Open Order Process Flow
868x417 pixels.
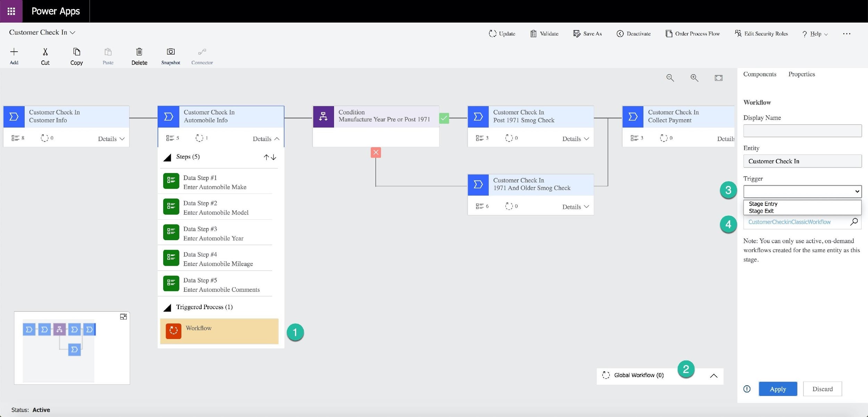pos(692,34)
